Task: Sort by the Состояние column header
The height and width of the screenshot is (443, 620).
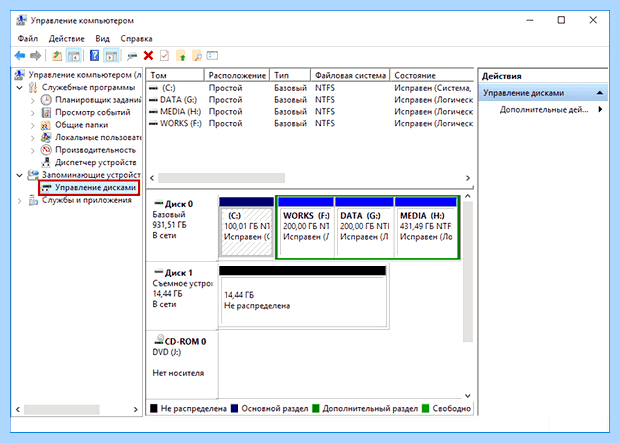Action: tap(432, 75)
